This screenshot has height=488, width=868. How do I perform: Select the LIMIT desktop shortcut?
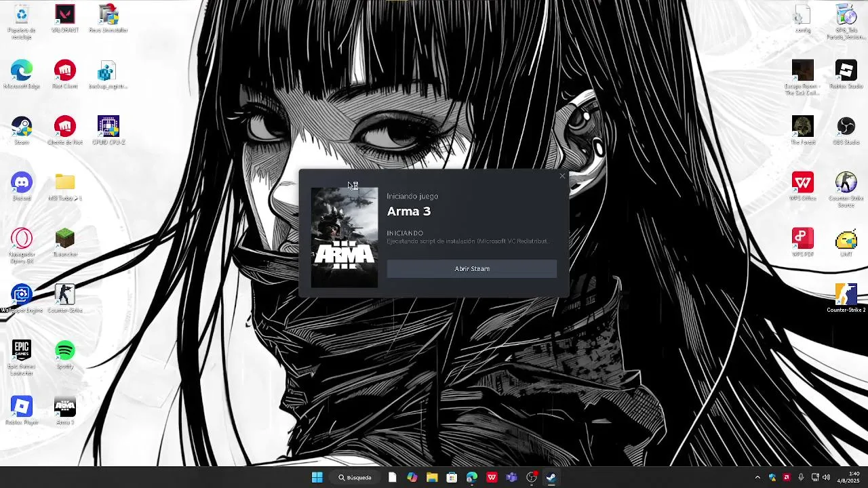pos(846,243)
